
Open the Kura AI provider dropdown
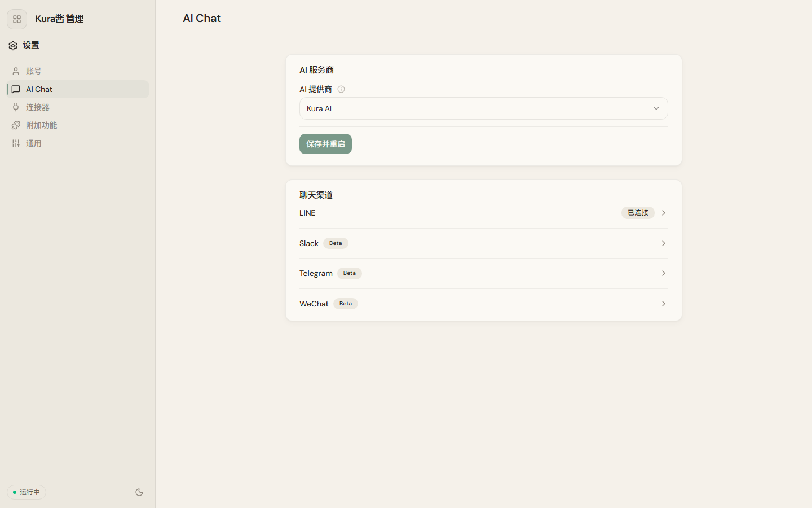point(483,108)
